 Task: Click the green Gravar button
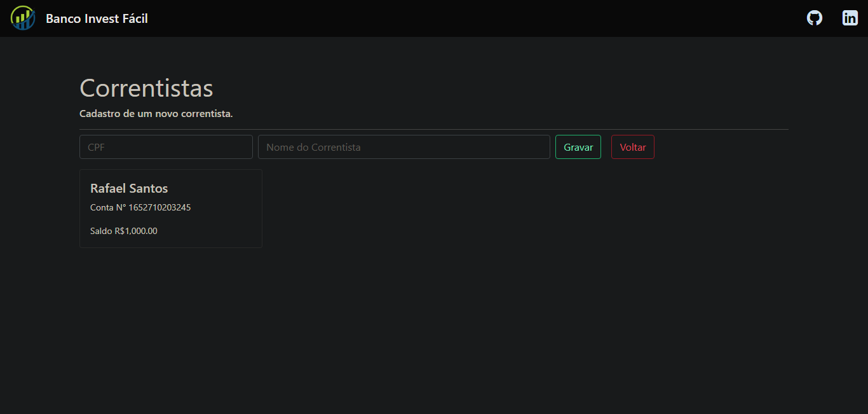578,147
